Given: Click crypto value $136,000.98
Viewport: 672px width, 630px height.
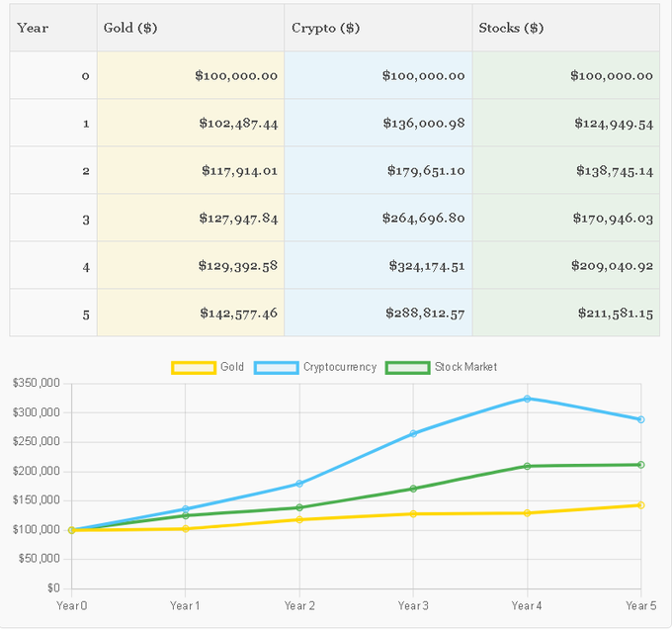Looking at the screenshot, I should click(x=424, y=124).
